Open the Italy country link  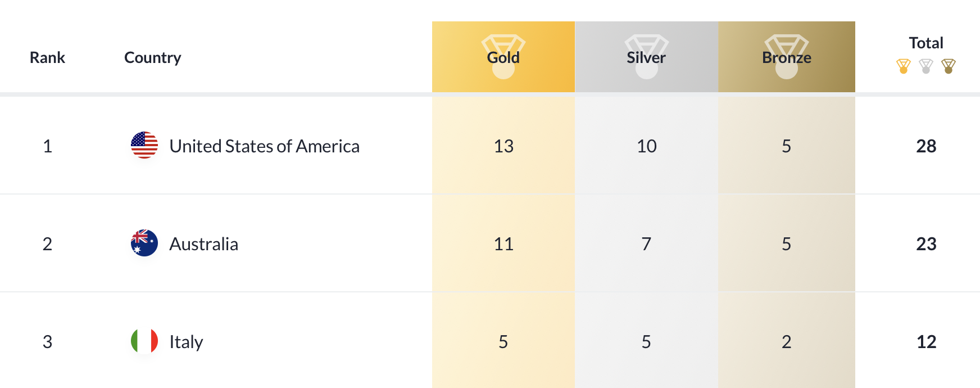pyautogui.click(x=186, y=341)
